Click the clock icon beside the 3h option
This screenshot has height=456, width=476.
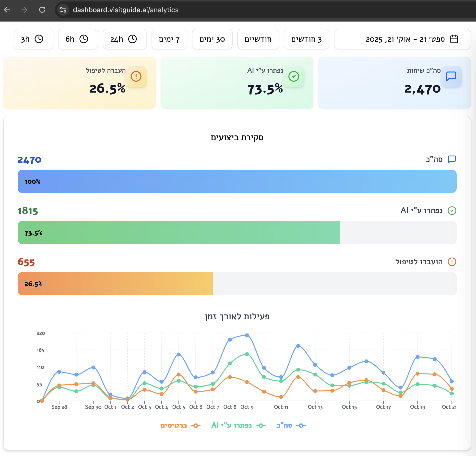pyautogui.click(x=39, y=39)
